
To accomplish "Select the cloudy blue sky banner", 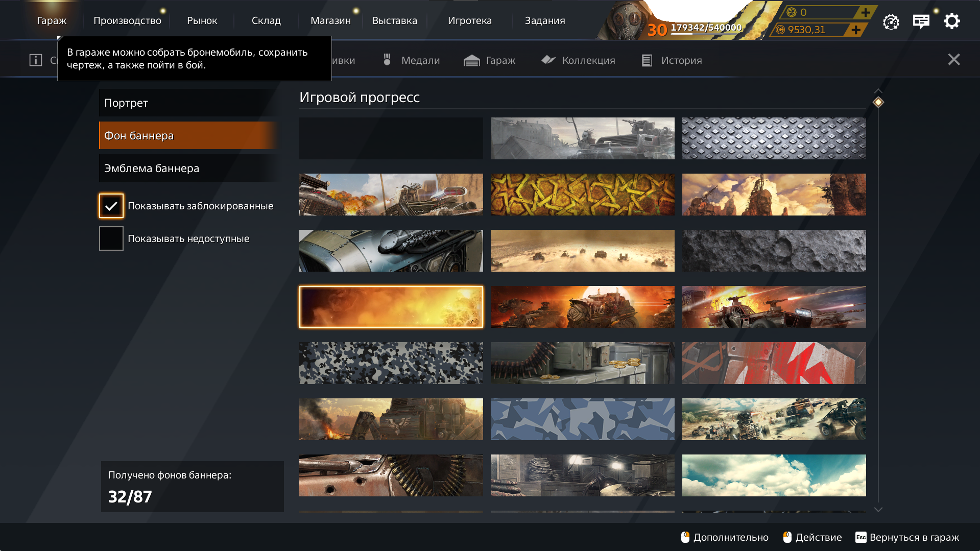I will tap(774, 475).
